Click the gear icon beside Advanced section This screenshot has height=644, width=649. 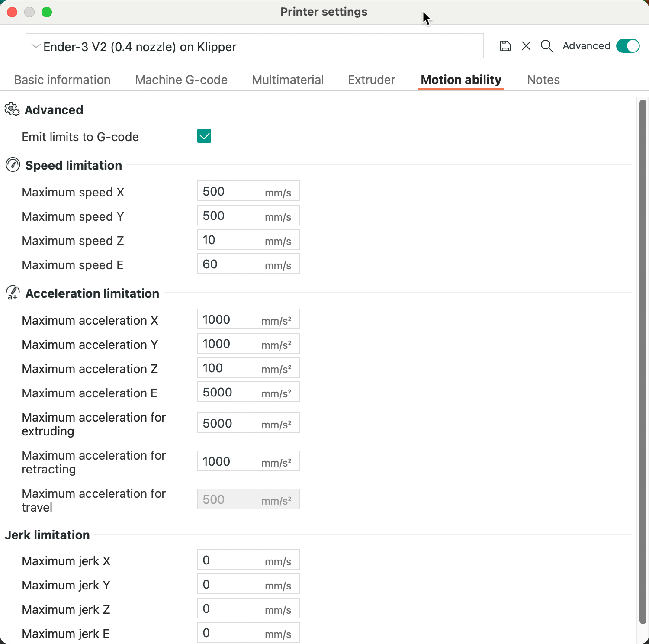[12, 109]
